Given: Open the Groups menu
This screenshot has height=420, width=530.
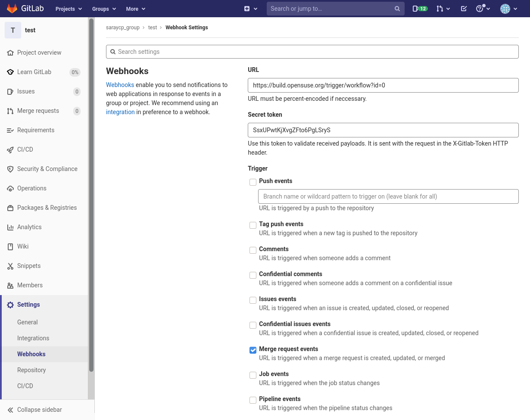Looking at the screenshot, I should point(103,8).
